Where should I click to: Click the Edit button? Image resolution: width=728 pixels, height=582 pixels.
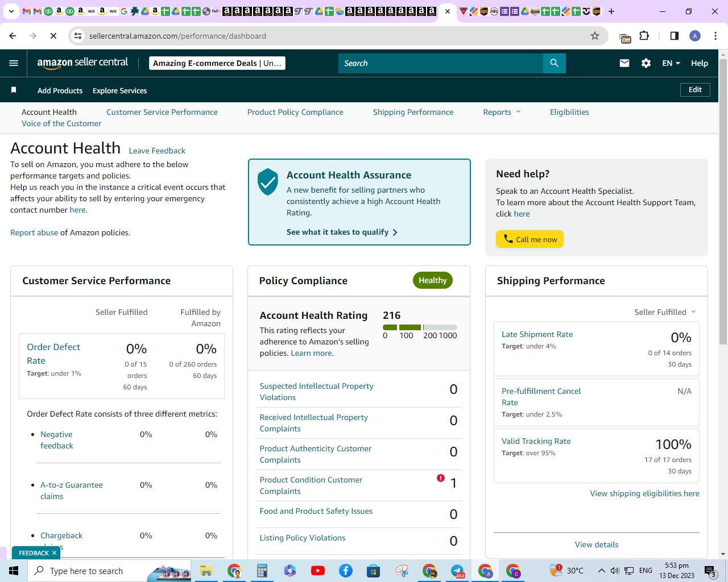point(695,90)
